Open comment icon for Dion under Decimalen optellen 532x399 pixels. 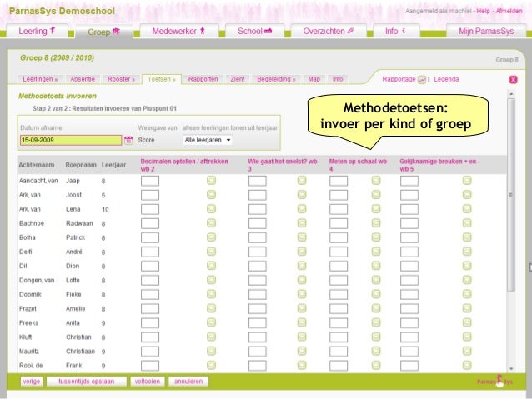pyautogui.click(x=211, y=266)
